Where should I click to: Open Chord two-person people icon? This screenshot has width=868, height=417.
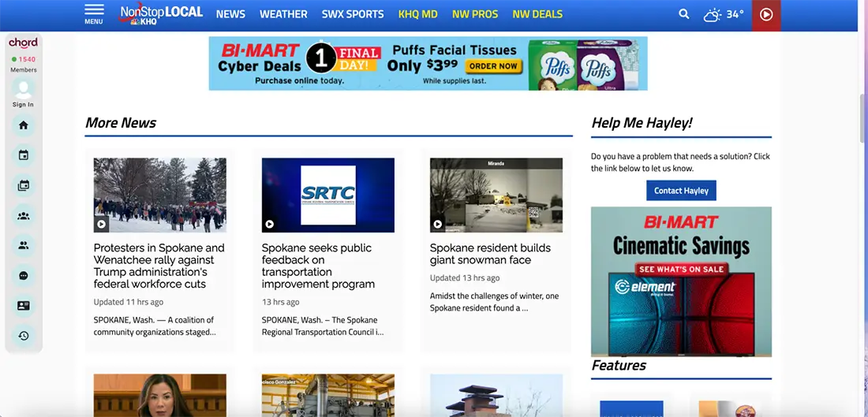point(23,246)
